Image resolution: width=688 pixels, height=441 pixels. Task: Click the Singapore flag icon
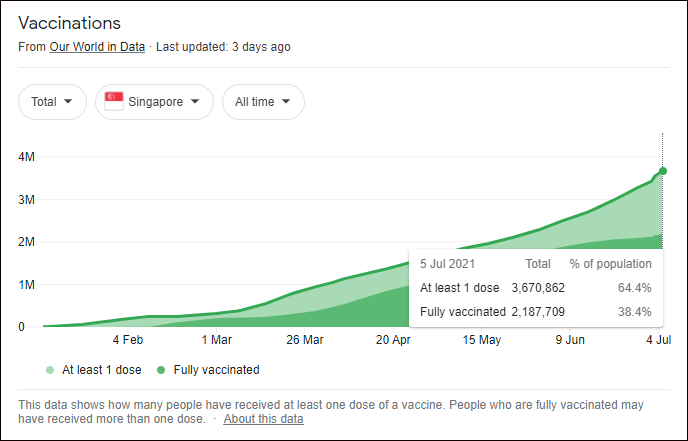(114, 101)
